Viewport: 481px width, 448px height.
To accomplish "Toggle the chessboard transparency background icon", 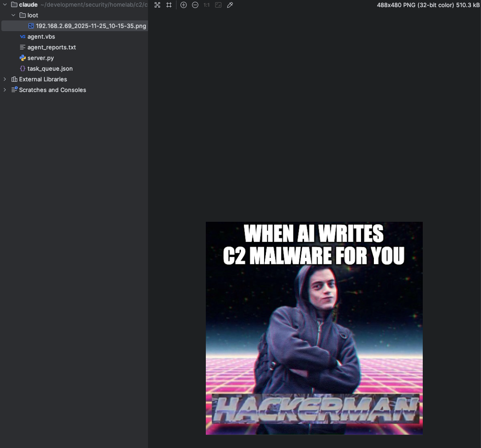I will click(x=157, y=5).
